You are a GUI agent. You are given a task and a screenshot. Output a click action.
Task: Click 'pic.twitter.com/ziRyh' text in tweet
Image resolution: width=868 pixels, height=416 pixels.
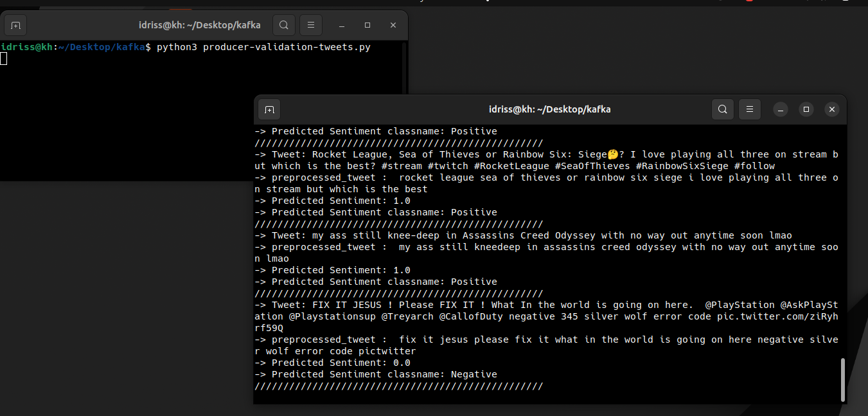click(777, 317)
